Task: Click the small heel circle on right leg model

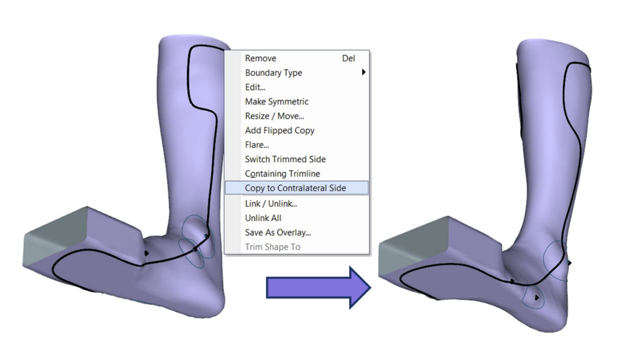Action: [534, 297]
